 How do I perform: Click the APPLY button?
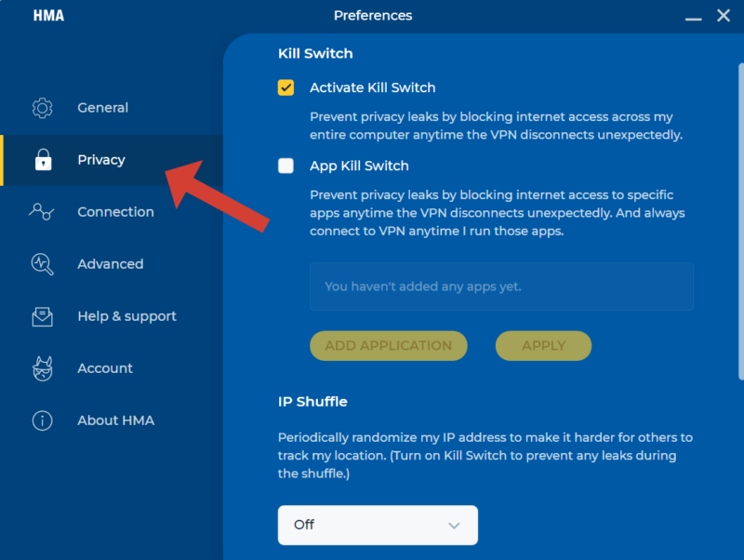pyautogui.click(x=543, y=345)
